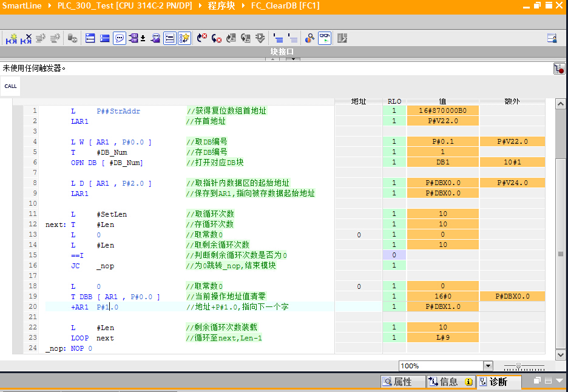Click the SmartLine breadcrumb item
Image resolution: width=568 pixels, height=392 pixels.
pyautogui.click(x=22, y=6)
